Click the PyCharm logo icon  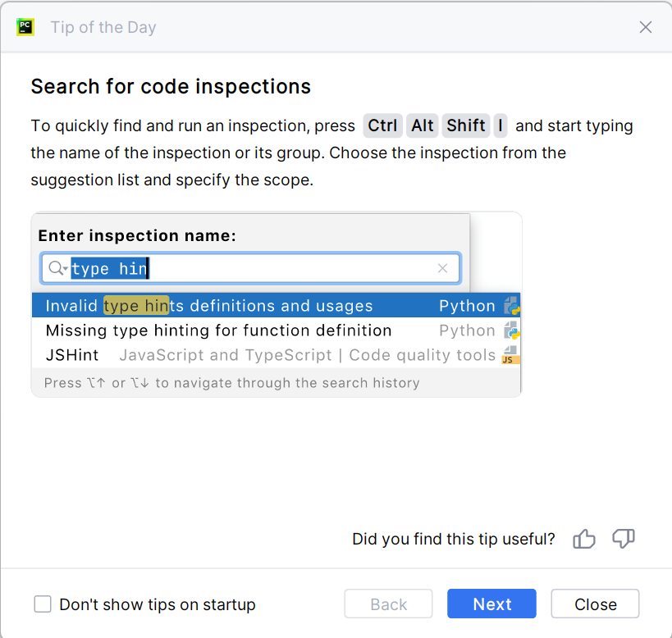pyautogui.click(x=25, y=27)
